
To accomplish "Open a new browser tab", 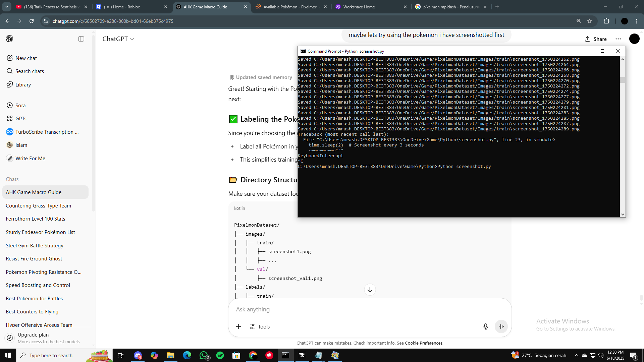I will (x=497, y=7).
